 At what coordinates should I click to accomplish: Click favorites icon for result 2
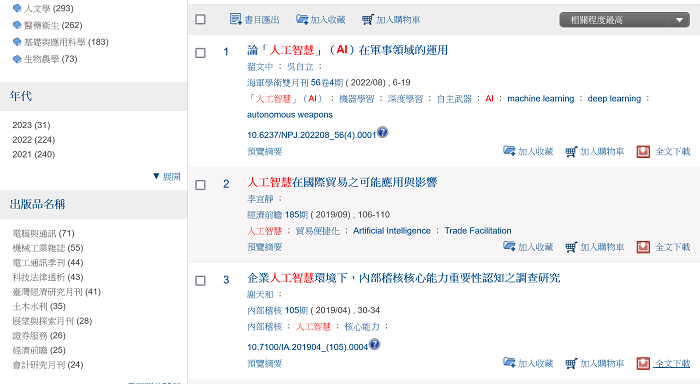tap(509, 246)
